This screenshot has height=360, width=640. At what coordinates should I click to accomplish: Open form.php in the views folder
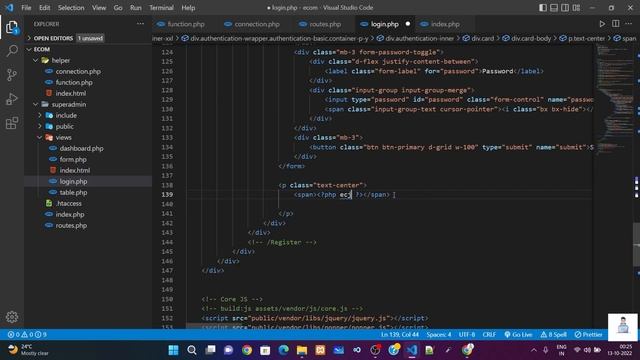point(73,160)
